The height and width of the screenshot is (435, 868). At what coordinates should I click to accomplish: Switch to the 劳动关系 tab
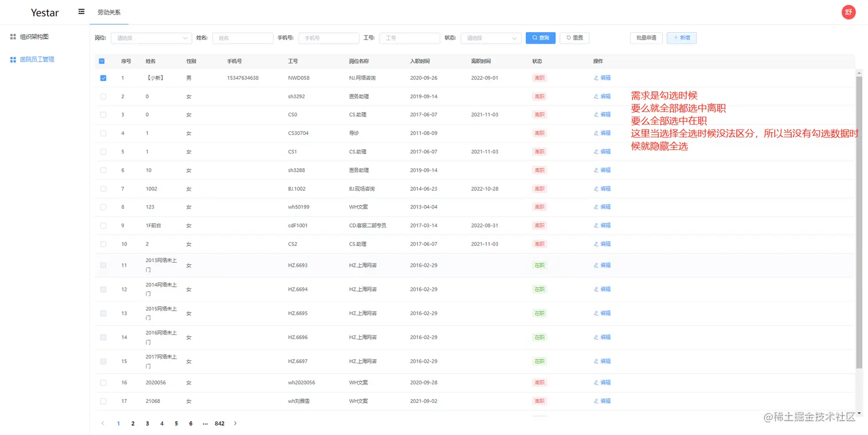[109, 12]
